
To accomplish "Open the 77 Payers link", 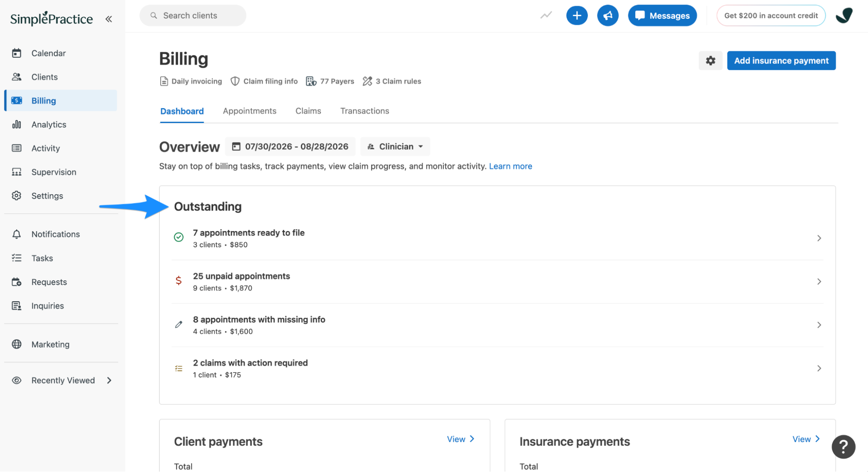I will coord(330,81).
